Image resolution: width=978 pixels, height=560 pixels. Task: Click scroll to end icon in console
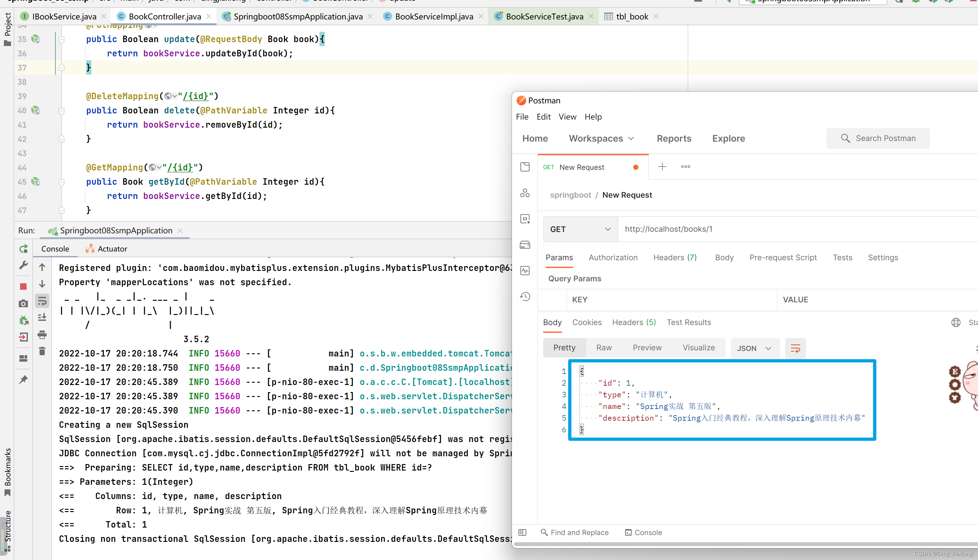click(x=42, y=317)
